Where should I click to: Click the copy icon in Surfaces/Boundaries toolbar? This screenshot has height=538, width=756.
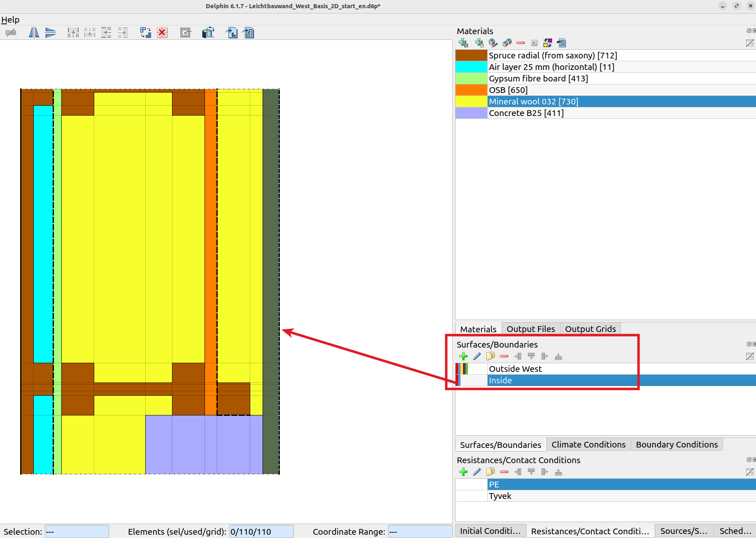pyautogui.click(x=491, y=356)
